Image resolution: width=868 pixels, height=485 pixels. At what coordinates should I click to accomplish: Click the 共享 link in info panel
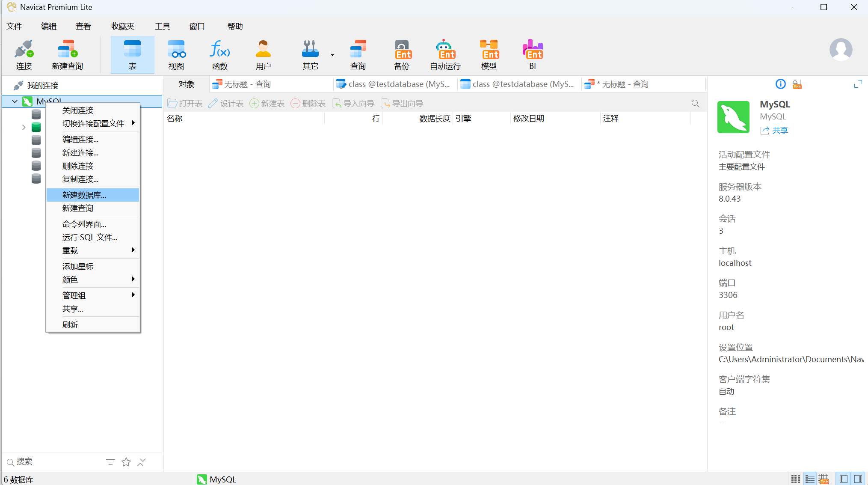779,131
